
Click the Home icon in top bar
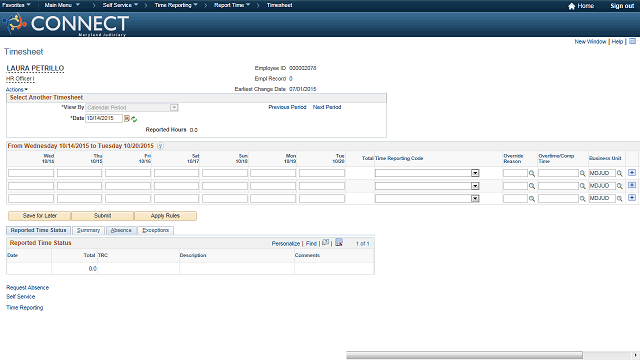pos(571,6)
